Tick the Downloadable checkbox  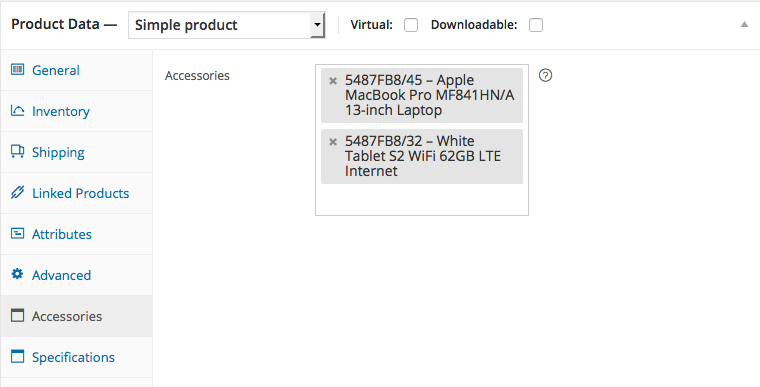[536, 25]
